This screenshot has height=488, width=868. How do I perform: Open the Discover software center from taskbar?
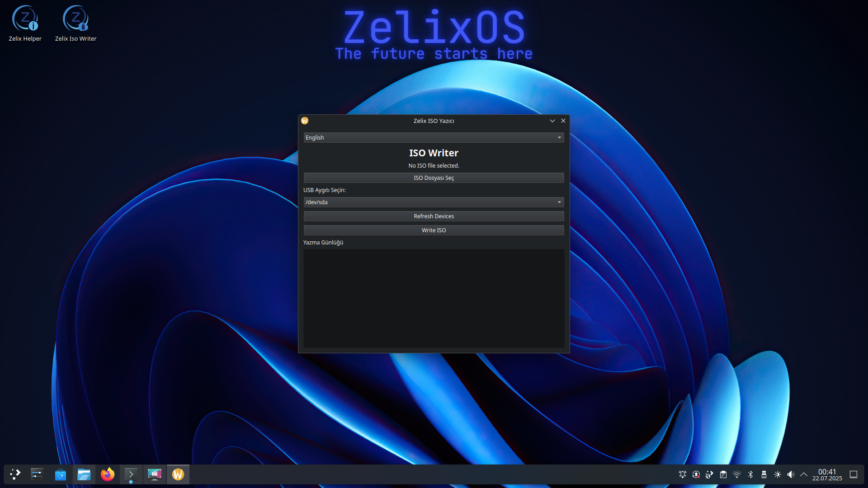(60, 474)
